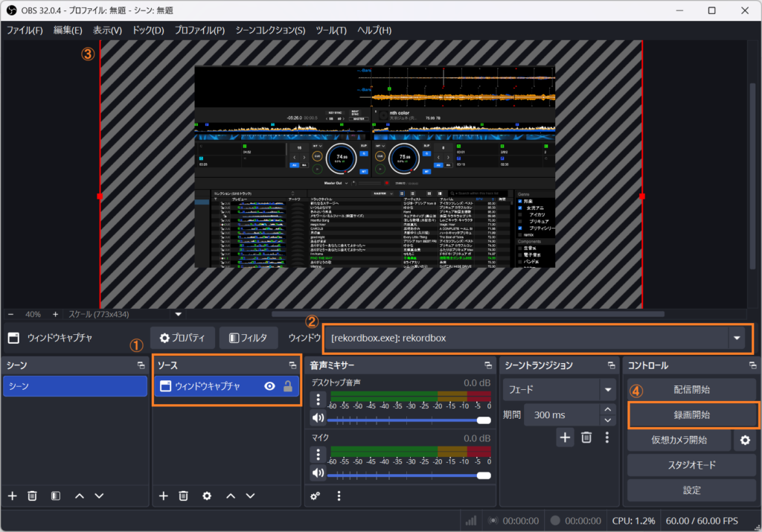Toggle the lock on the window capture source

[287, 386]
